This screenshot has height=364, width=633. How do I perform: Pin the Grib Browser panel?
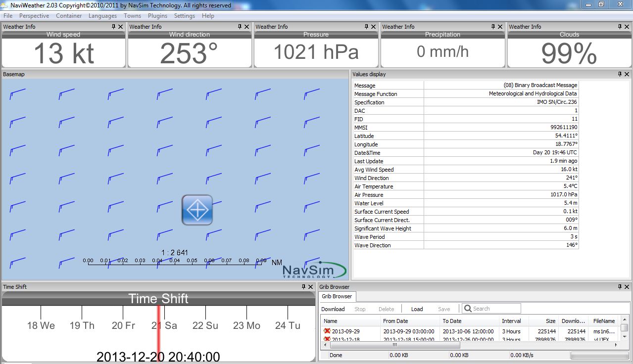620,287
